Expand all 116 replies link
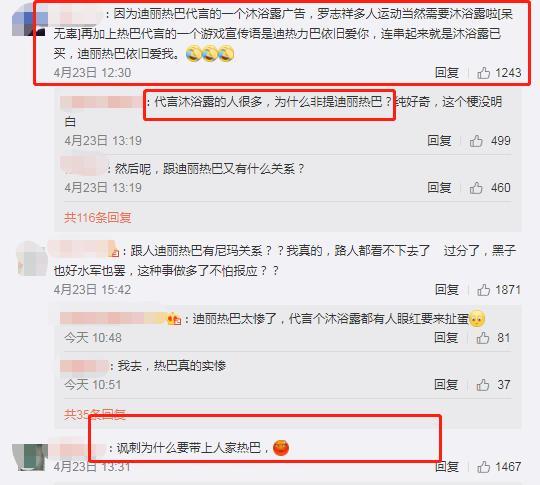The height and width of the screenshot is (485, 540). (98, 218)
